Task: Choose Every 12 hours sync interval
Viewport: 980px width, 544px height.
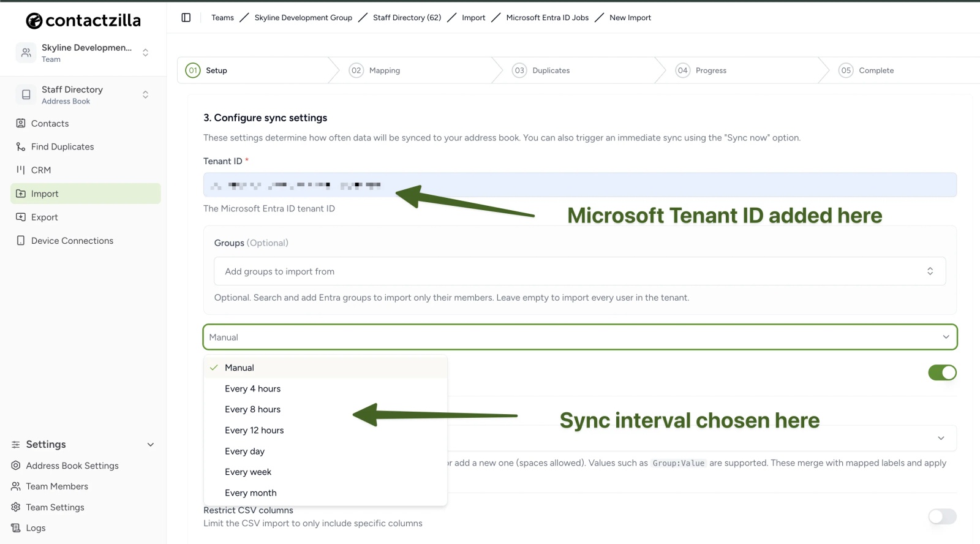Action: (x=325, y=431)
